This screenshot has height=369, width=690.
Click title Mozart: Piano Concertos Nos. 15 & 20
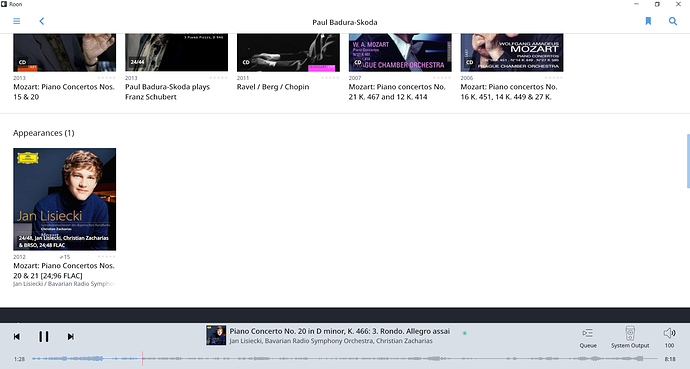(x=64, y=92)
